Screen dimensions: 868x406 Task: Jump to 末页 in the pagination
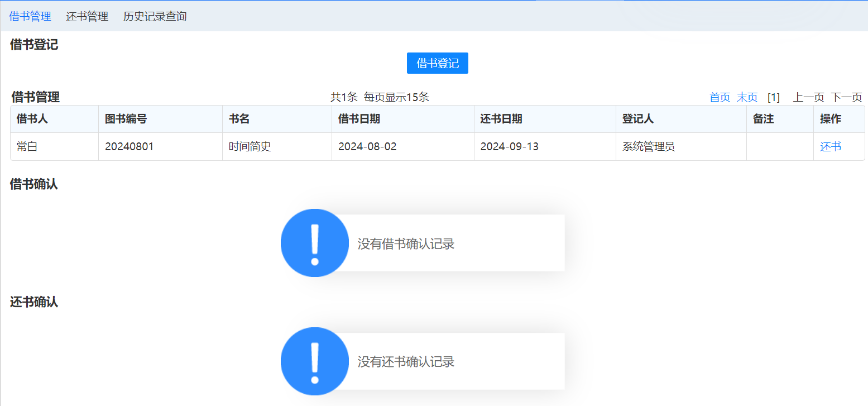click(x=747, y=97)
